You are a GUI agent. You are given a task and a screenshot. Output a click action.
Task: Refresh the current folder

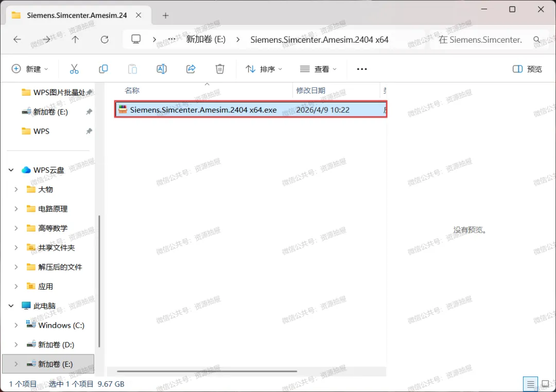coord(104,39)
